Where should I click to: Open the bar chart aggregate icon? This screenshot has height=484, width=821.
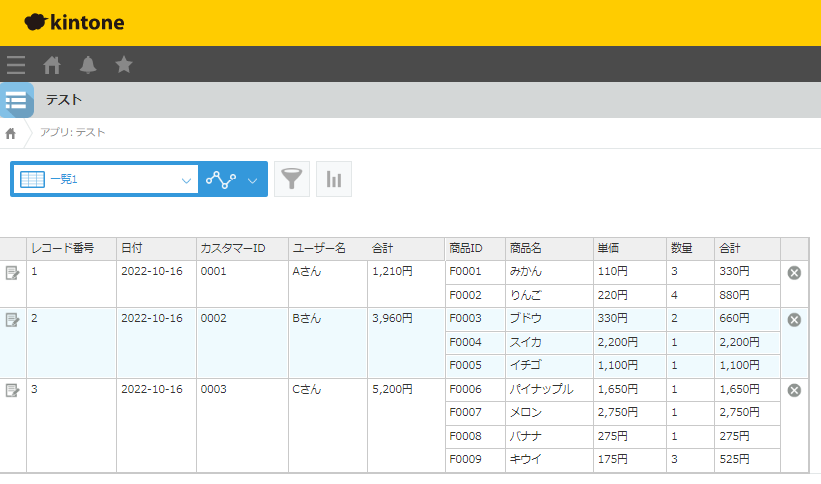click(334, 179)
